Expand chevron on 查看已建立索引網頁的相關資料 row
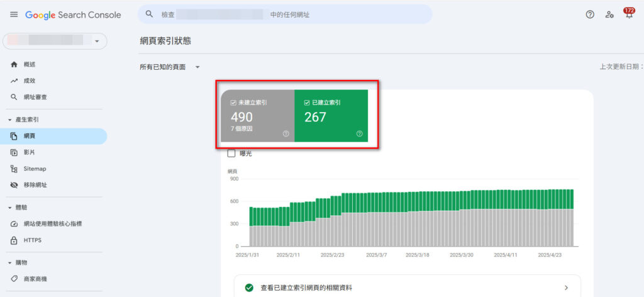 (x=566, y=288)
